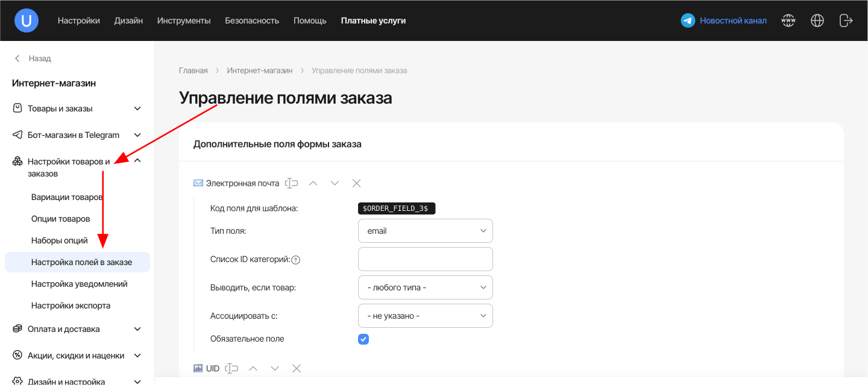
Task: Go back via Назад link
Action: pyautogui.click(x=33, y=58)
